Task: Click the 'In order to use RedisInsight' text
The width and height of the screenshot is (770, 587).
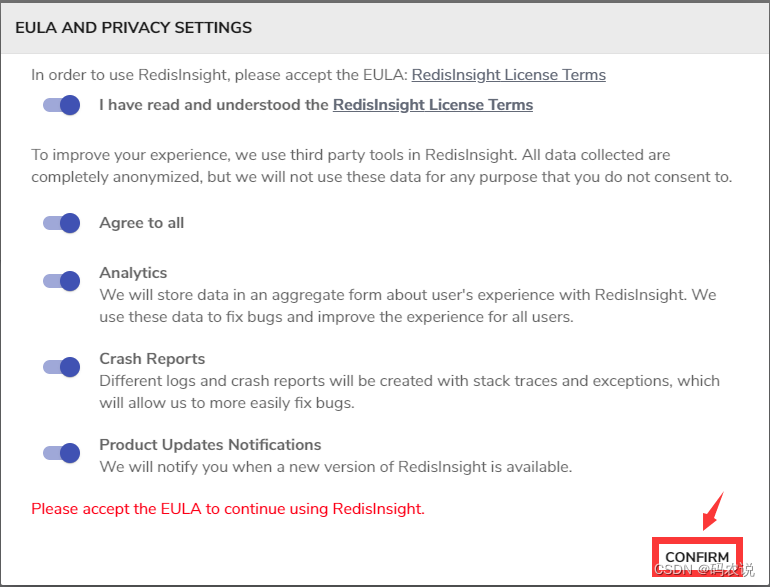Action: (220, 75)
